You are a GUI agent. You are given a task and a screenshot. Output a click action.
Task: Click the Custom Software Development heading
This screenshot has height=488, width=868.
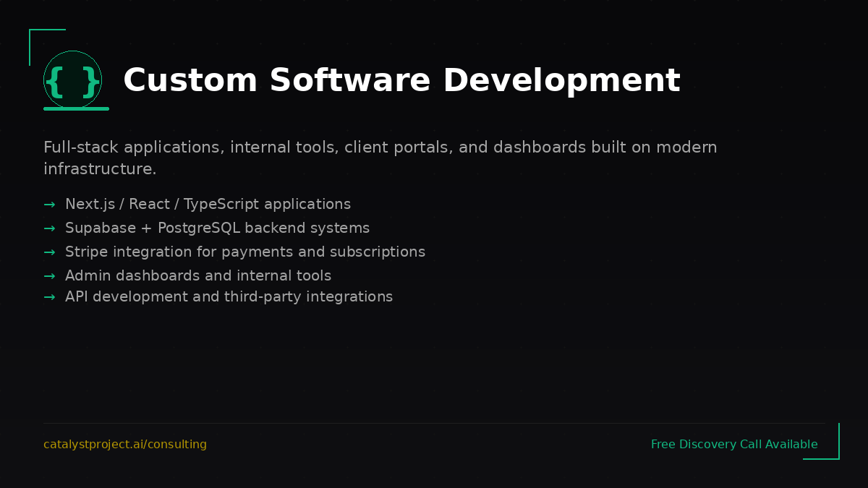coord(401,80)
